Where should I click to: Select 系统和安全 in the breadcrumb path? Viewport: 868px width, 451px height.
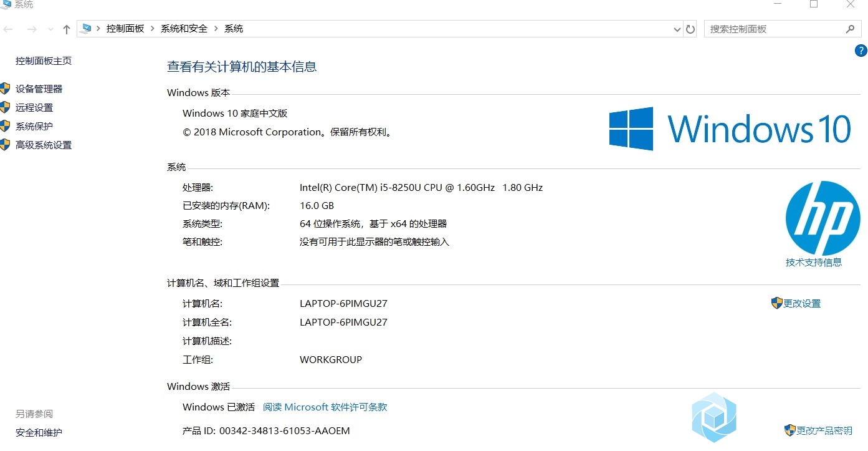click(x=184, y=29)
